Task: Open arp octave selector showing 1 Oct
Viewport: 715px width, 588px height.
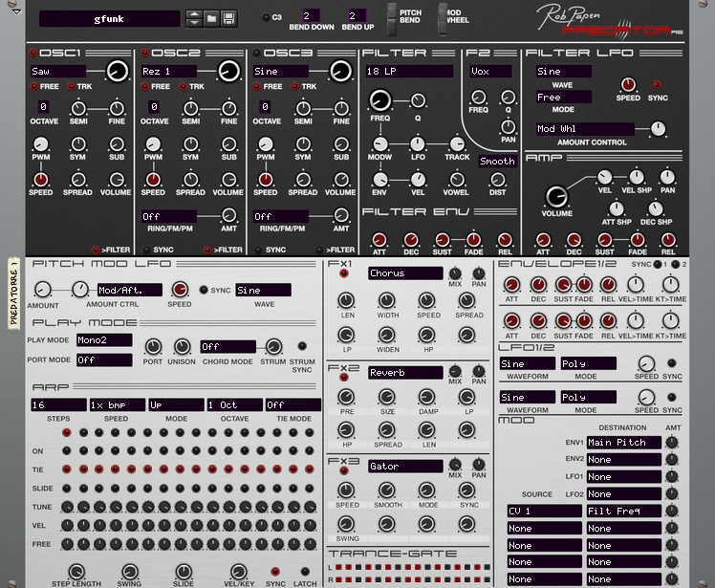Action: 235,404
